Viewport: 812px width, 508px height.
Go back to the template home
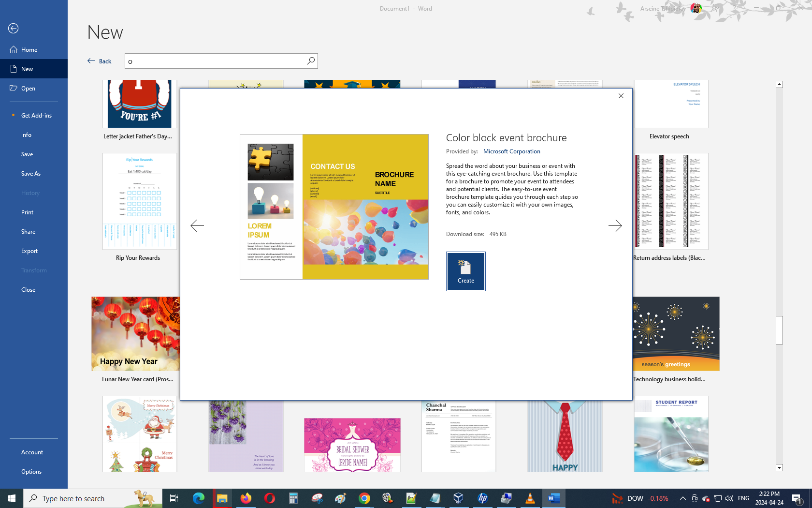point(100,61)
